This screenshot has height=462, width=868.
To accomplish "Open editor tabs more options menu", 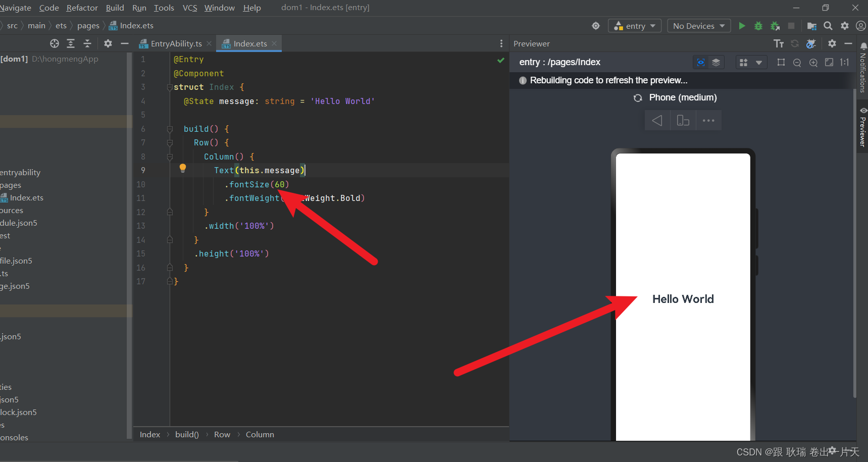I will 501,43.
